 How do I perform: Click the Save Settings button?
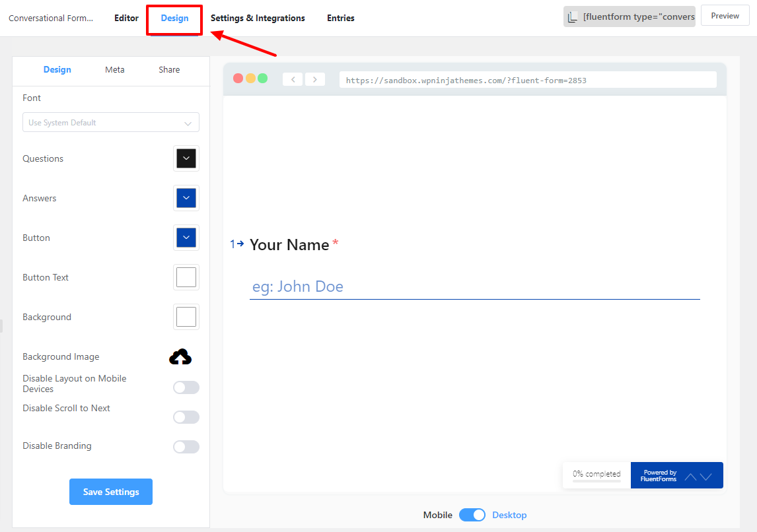click(110, 491)
